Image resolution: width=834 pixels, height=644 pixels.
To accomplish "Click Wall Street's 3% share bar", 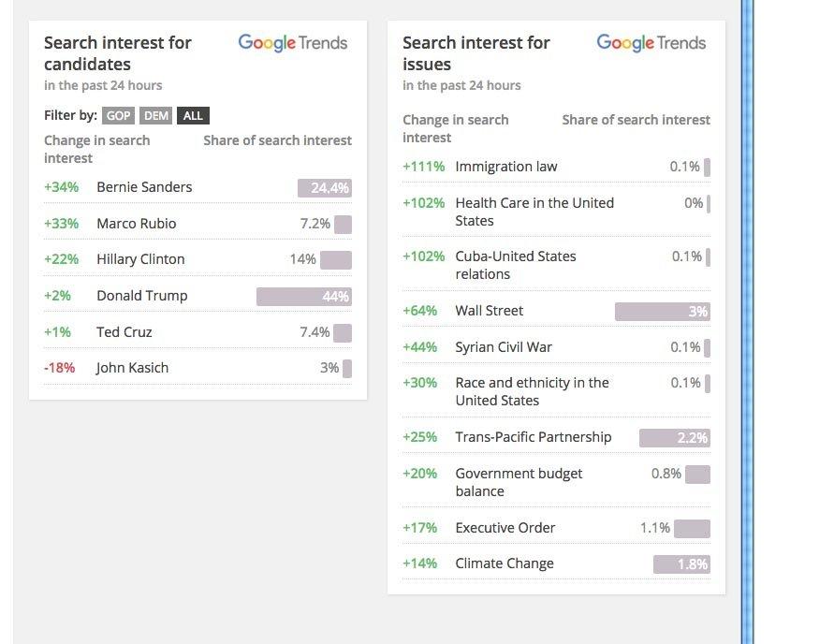I will coord(662,312).
